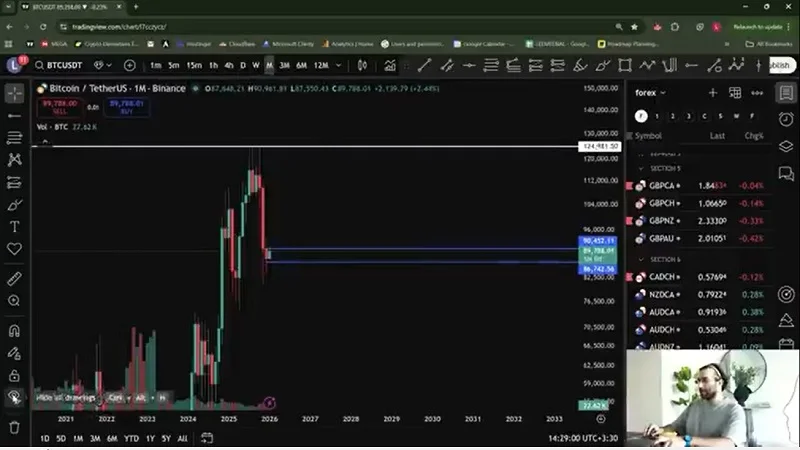
Task: Toggle magnet mode in left toolbar
Action: [x=14, y=331]
